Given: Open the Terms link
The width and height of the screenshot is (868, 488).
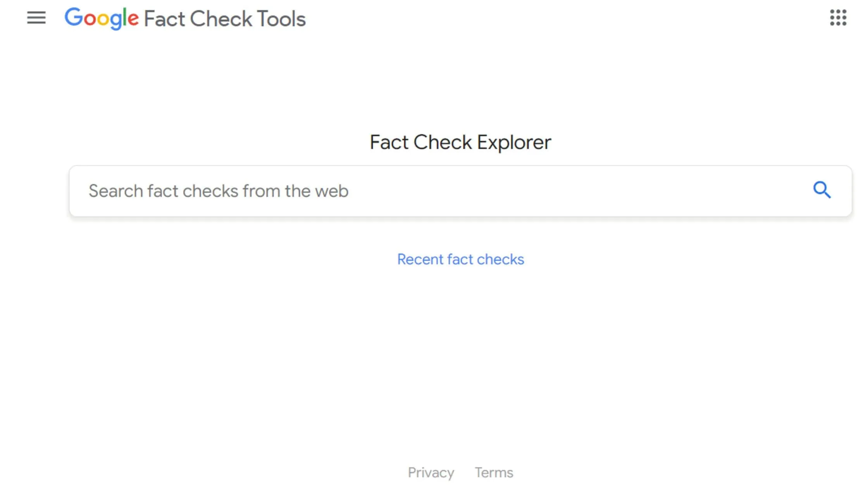Looking at the screenshot, I should pos(494,473).
